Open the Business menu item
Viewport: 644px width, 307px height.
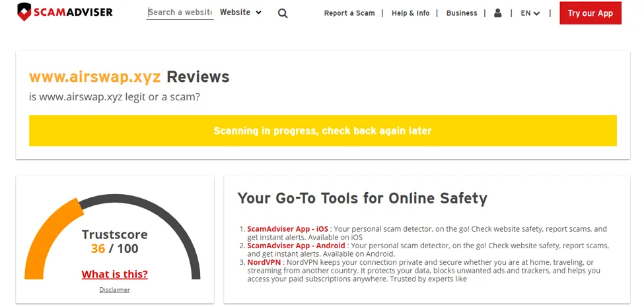462,13
